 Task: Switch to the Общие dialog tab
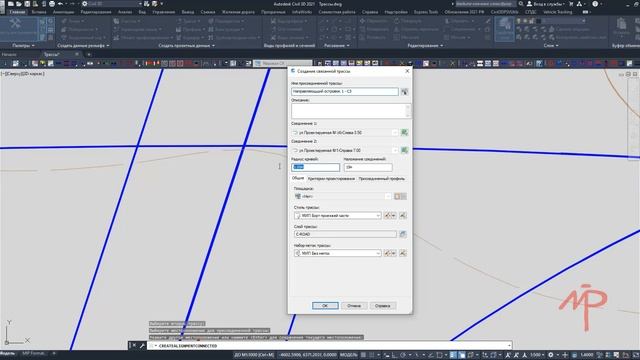pos(298,178)
